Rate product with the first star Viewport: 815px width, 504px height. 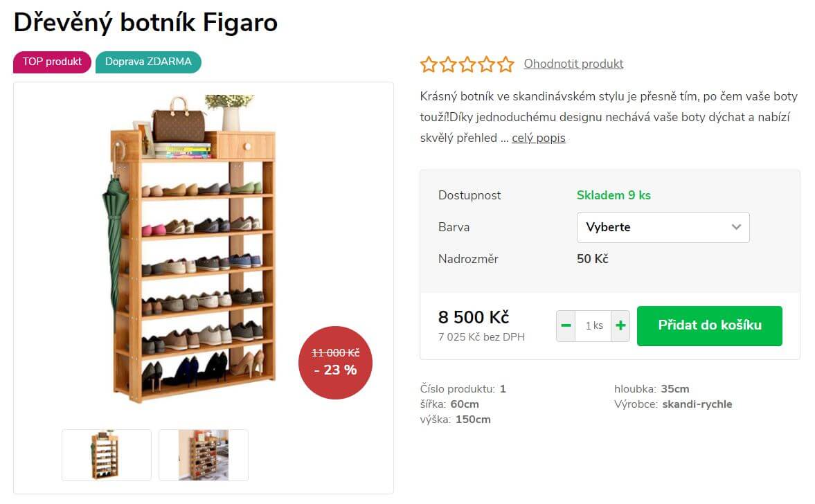[x=429, y=64]
